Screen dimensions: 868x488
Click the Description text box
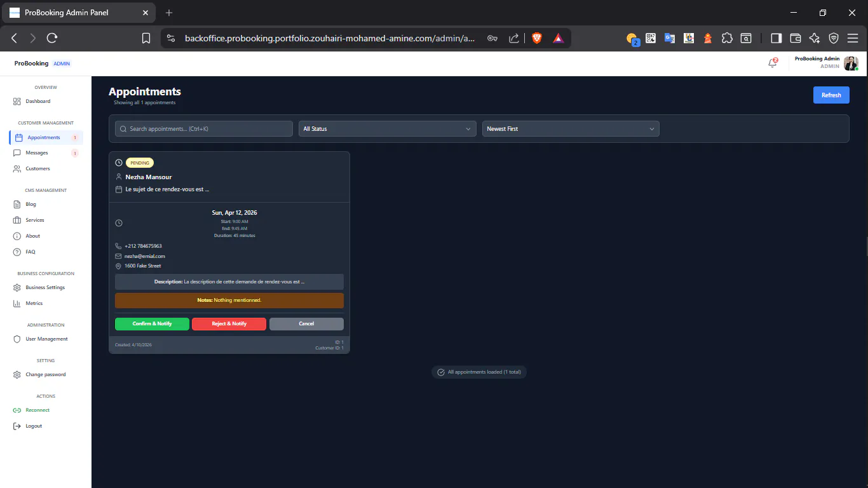[x=229, y=281]
